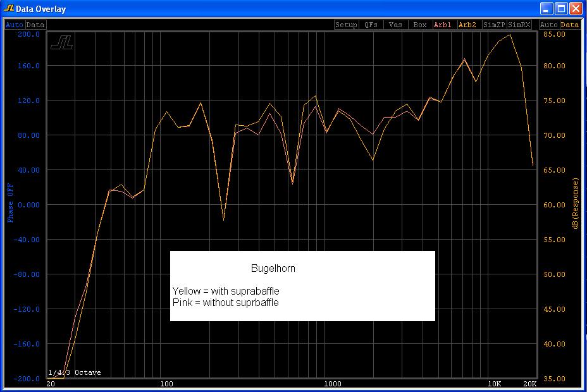The height and width of the screenshot is (392, 587).
Task: Click the 20 frequency axis label
Action: tap(51, 384)
